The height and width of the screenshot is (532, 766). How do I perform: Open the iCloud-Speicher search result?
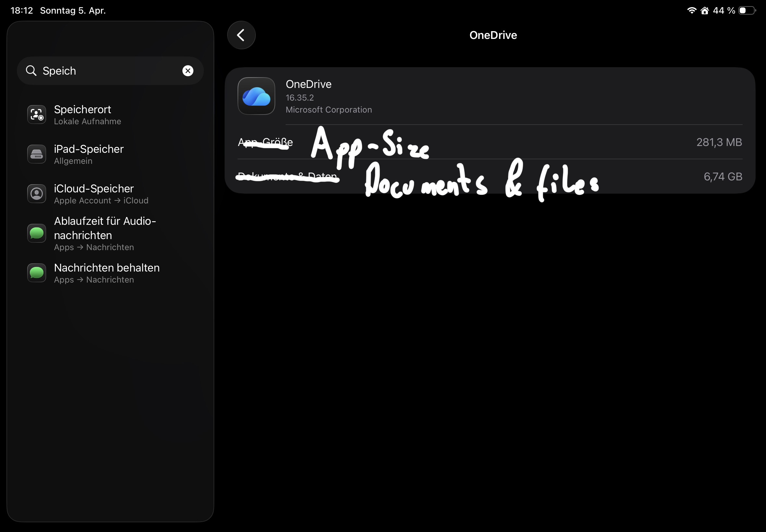pos(110,194)
